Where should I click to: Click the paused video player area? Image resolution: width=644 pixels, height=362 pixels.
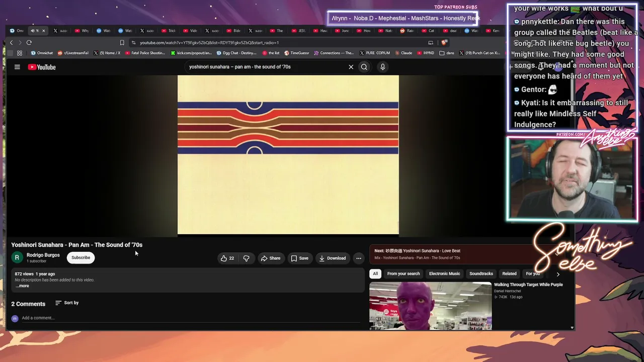pos(288,155)
